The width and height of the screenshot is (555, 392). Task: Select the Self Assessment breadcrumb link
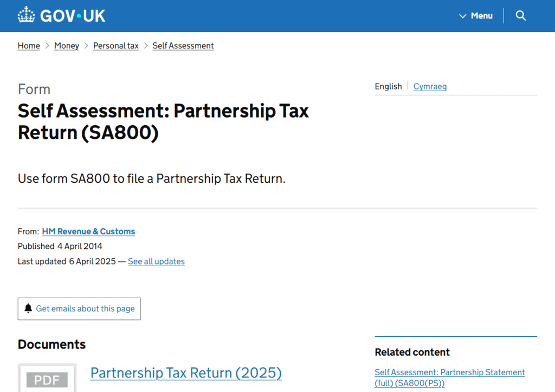tap(183, 46)
